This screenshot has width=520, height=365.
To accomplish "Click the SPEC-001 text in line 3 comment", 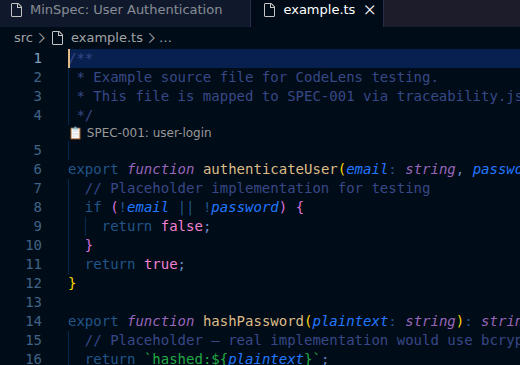I will [x=321, y=96].
